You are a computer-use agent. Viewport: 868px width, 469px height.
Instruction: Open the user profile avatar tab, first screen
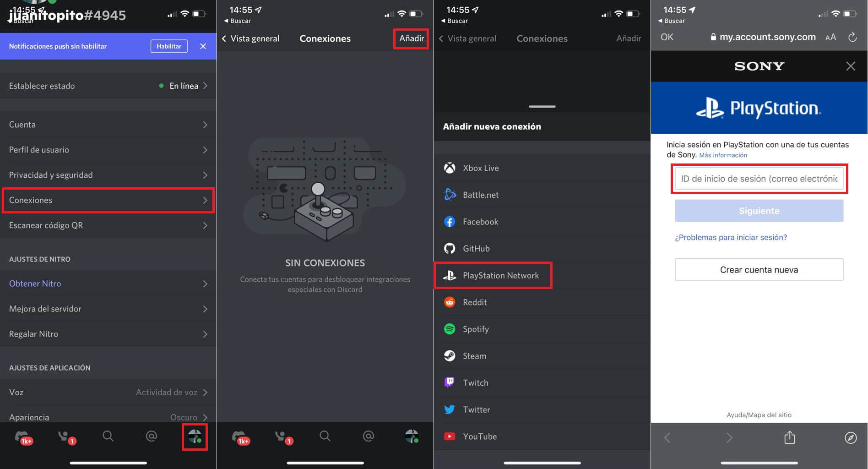pos(195,436)
